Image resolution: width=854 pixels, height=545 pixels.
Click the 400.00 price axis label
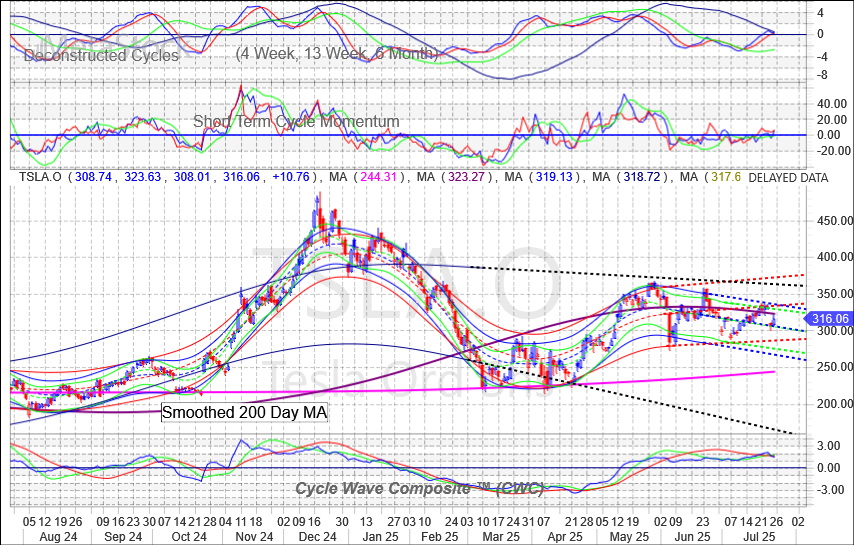834,256
